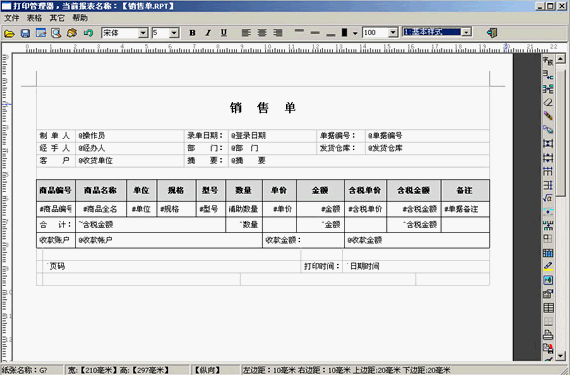
Task: Click the exit door icon in toolbar
Action: click(491, 33)
